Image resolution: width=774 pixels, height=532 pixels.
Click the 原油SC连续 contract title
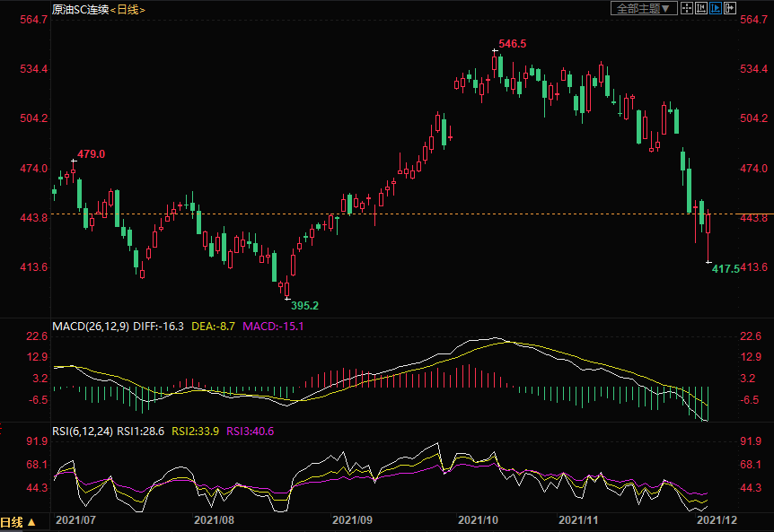[83, 9]
